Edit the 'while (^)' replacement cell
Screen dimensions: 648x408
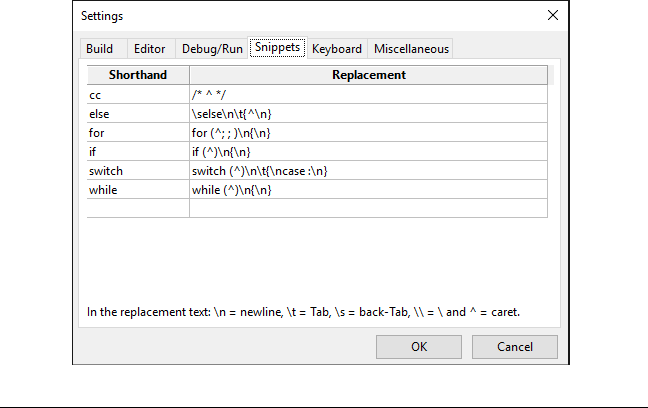coord(368,190)
